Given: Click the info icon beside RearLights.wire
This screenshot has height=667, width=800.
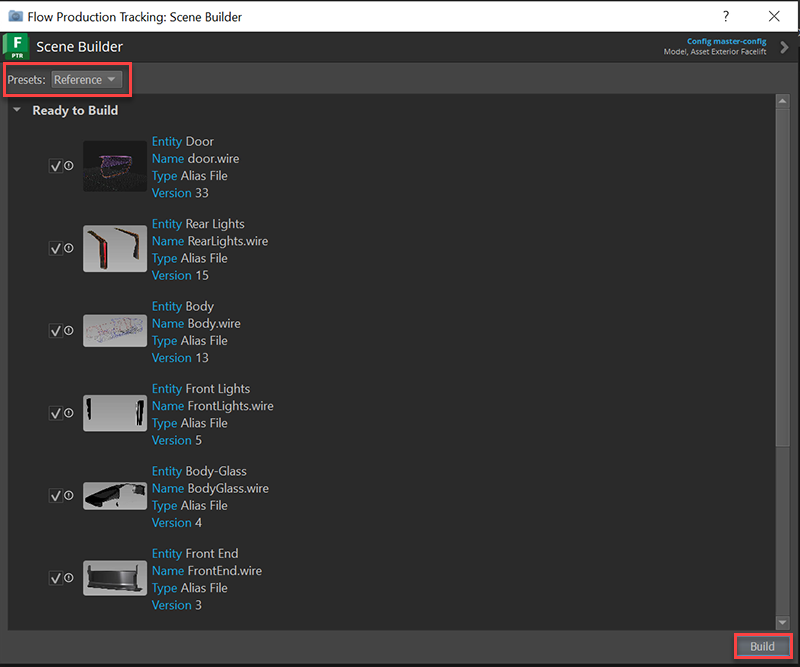Looking at the screenshot, I should [69, 248].
